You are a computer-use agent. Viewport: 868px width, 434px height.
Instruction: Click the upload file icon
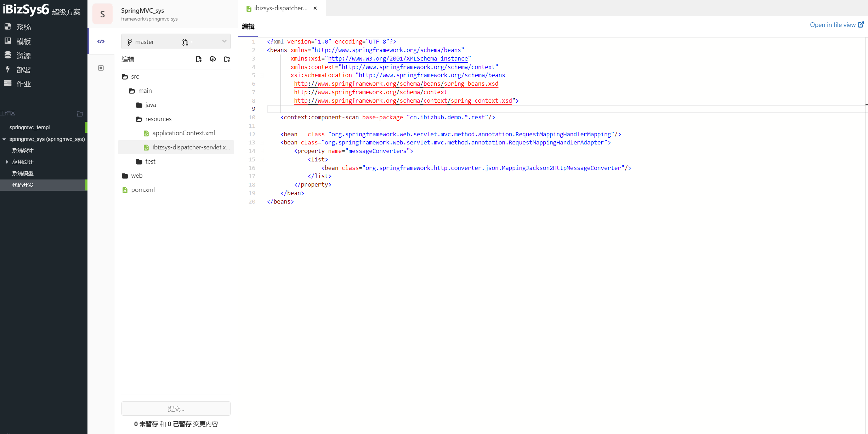click(213, 59)
